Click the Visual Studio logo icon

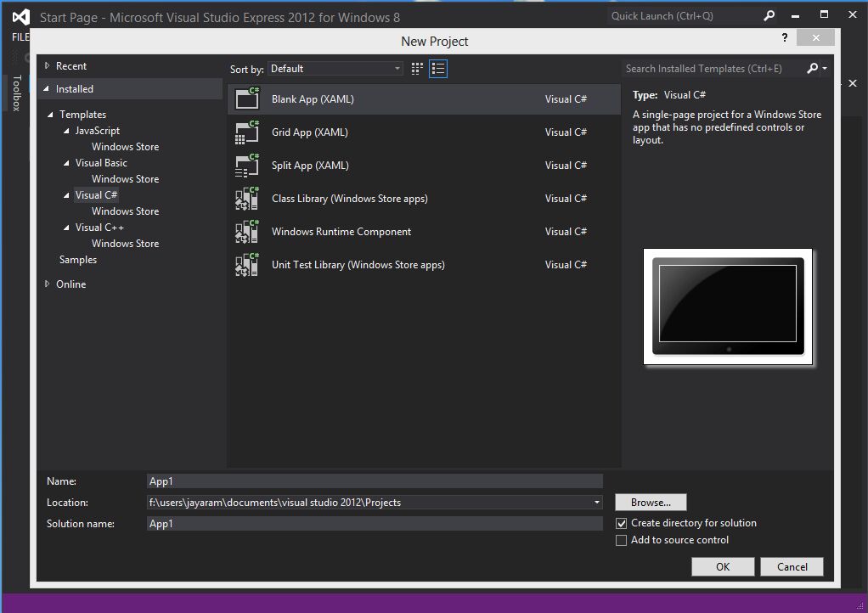(x=21, y=17)
